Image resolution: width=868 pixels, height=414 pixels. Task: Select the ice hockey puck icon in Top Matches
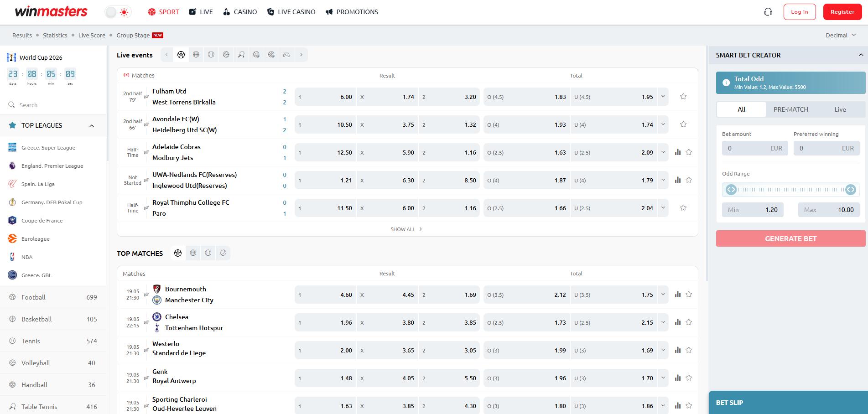click(x=223, y=253)
